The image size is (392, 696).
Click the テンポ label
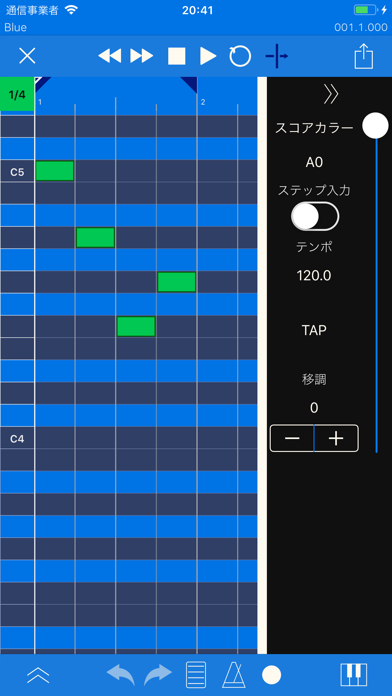pyautogui.click(x=314, y=247)
